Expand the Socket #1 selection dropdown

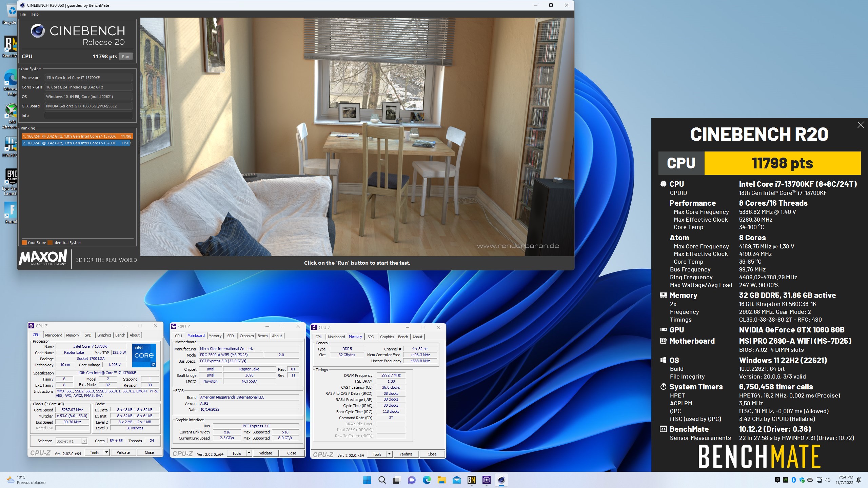tap(84, 441)
